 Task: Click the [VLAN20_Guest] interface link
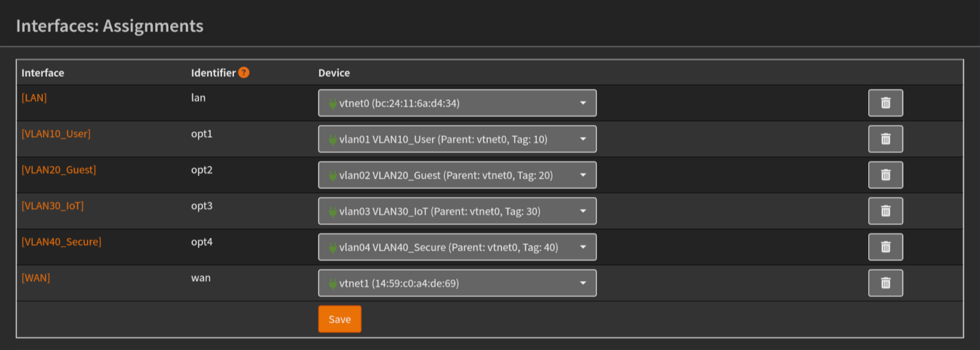[59, 169]
